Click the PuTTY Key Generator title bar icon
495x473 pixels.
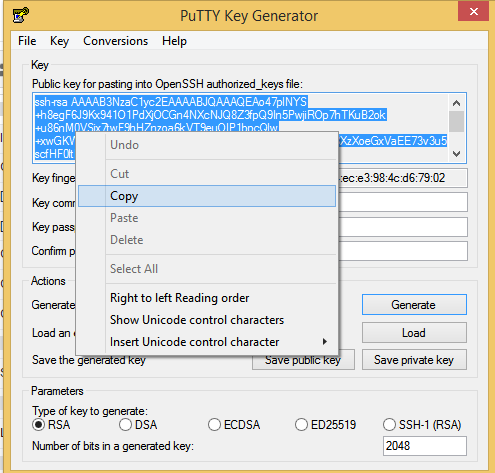point(21,15)
